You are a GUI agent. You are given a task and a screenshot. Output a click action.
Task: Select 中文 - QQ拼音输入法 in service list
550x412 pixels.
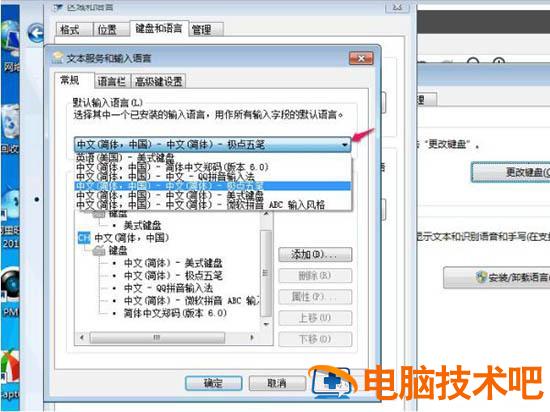pyautogui.click(x=168, y=288)
